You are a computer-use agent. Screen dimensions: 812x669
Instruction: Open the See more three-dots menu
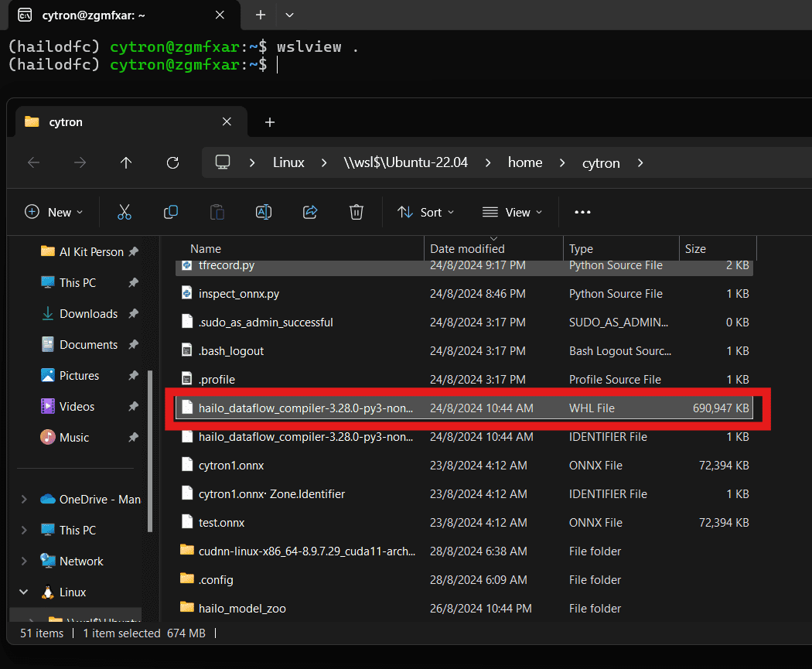pos(583,212)
